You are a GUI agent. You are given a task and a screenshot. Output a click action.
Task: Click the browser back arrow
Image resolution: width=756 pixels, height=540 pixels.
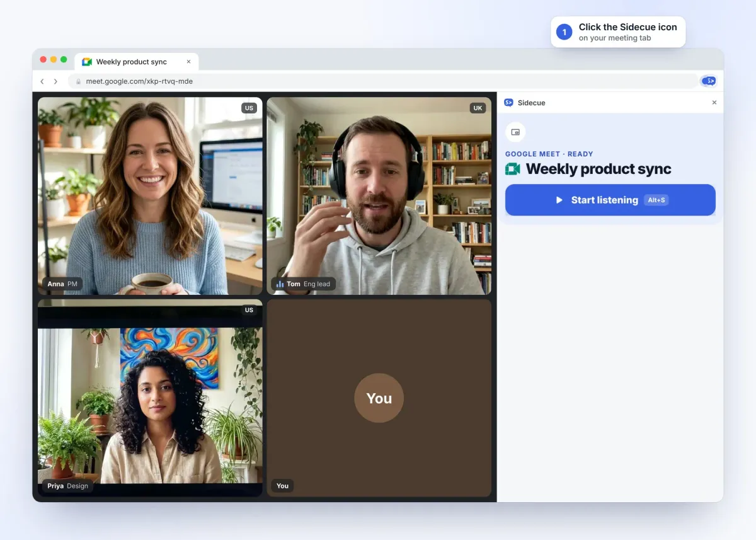[x=42, y=81]
